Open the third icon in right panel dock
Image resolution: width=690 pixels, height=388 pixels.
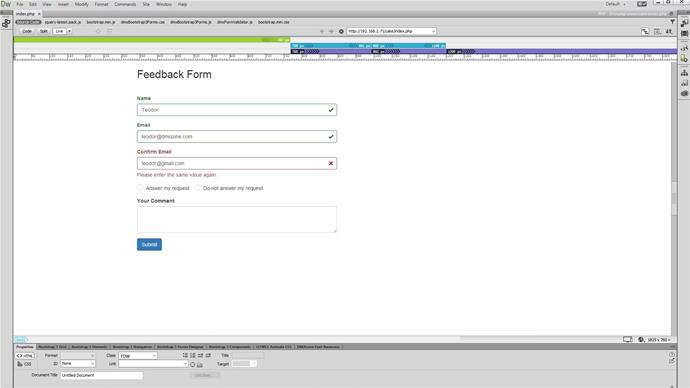click(x=684, y=48)
